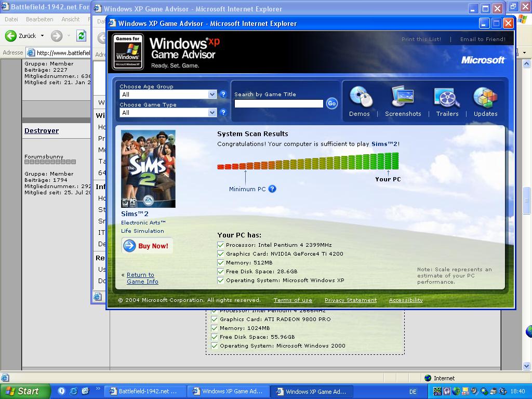Image resolution: width=532 pixels, height=399 pixels.
Task: Toggle the Processor Intel Pentium 4 2399MHz checkbox
Action: click(220, 245)
